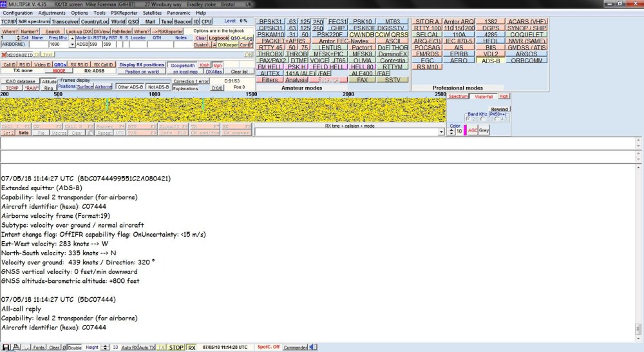Click the red X beside MESSAGEID
Screen dimensions: 644x352
click(4, 55)
